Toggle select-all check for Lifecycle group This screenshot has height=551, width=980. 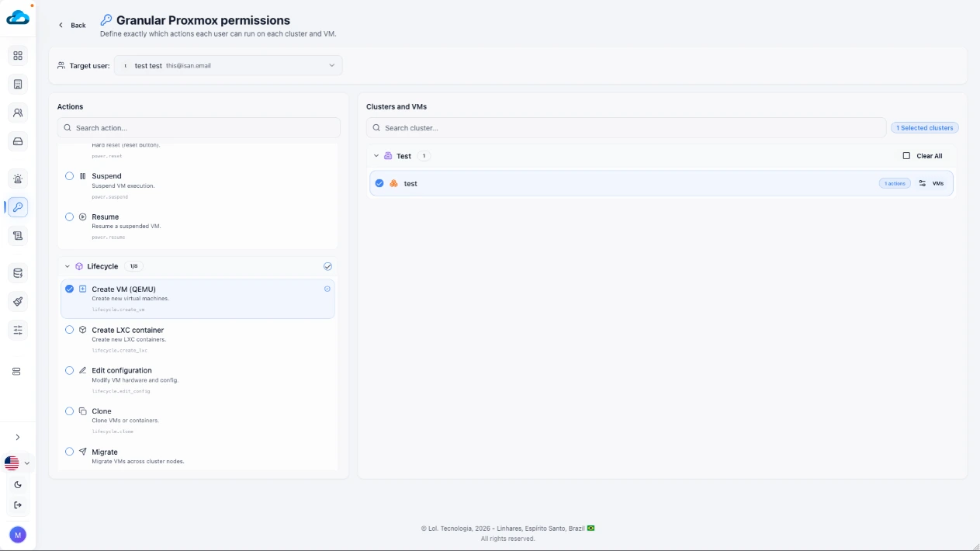327,266
